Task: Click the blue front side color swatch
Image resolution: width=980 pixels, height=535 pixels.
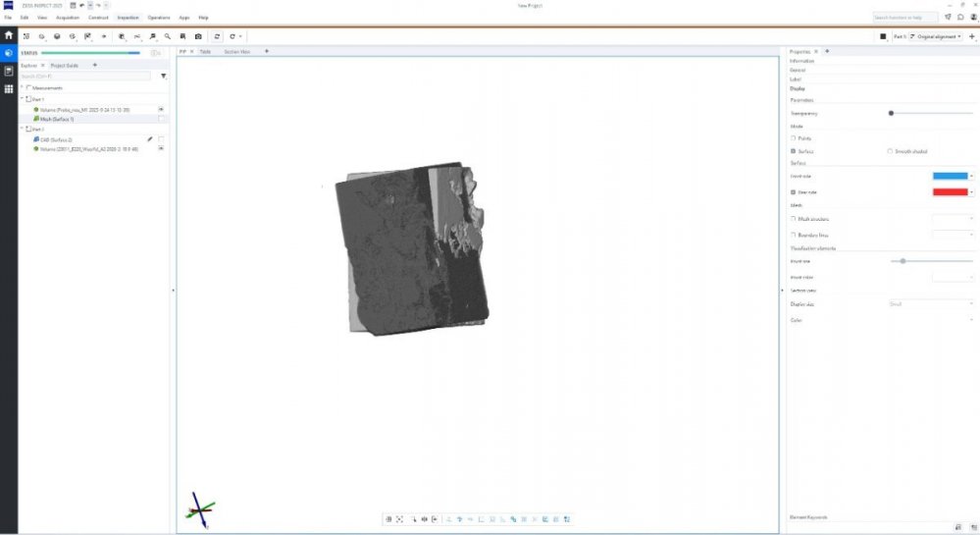Action: [949, 176]
